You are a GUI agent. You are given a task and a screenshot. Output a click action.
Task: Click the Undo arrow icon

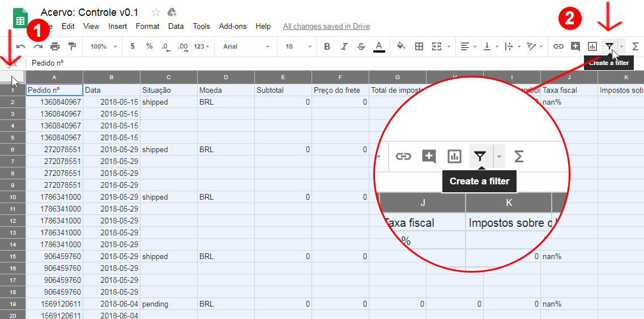coord(21,46)
